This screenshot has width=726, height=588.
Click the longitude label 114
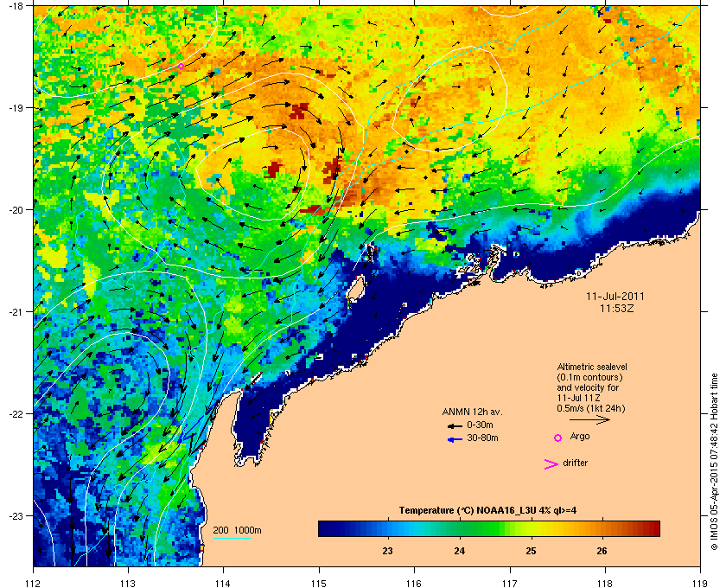click(x=223, y=584)
